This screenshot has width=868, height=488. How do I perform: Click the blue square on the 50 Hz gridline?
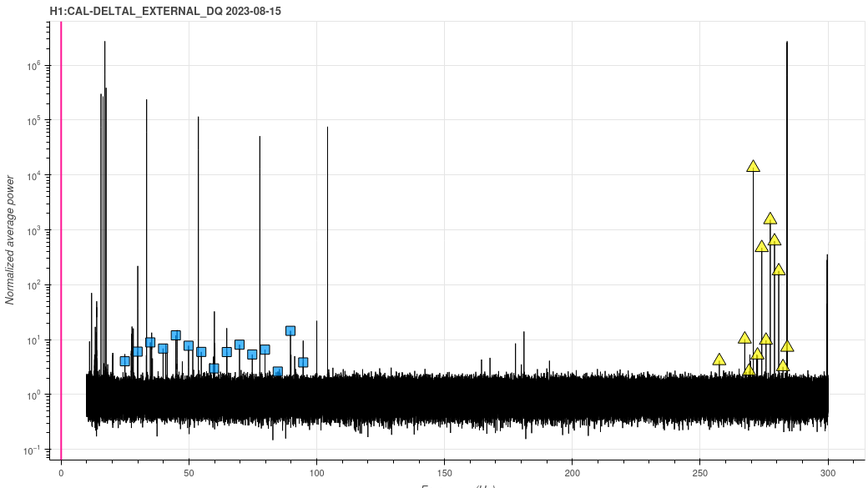pyautogui.click(x=189, y=346)
